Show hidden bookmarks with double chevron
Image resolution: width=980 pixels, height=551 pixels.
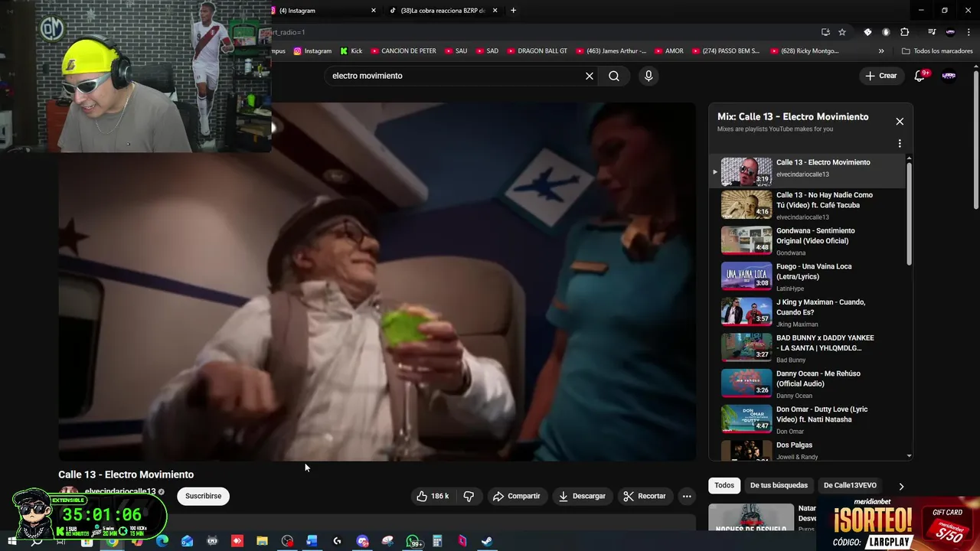click(881, 51)
